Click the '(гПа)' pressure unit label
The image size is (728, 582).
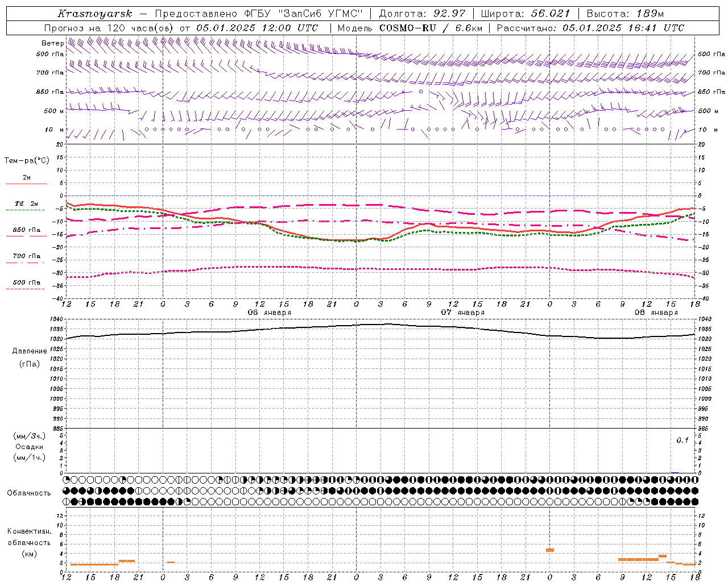(x=30, y=364)
